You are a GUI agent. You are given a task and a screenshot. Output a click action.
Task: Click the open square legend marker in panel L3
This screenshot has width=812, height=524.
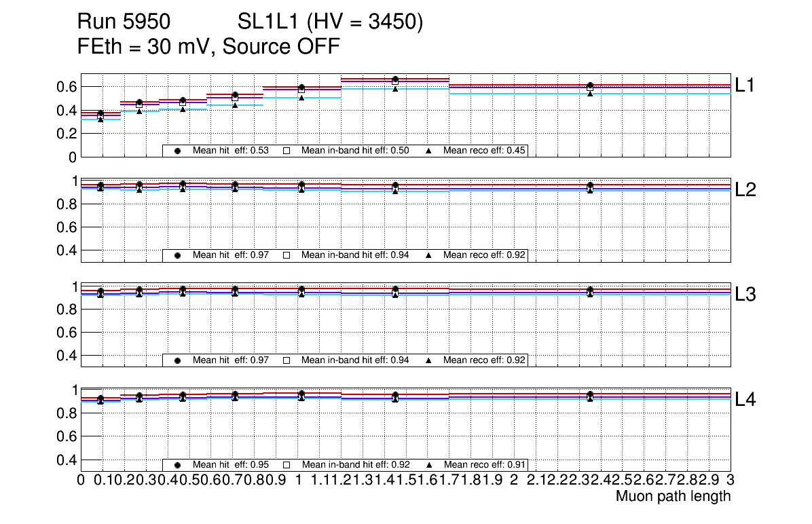286,360
